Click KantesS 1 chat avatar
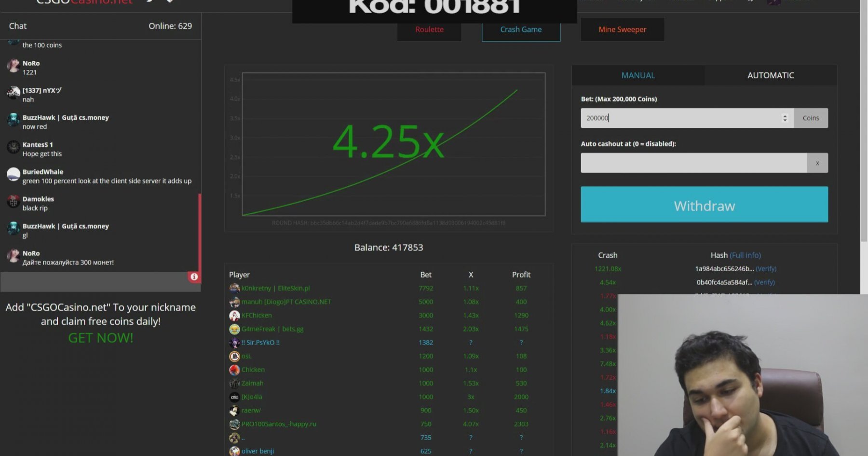The width and height of the screenshot is (868, 456). 14,147
